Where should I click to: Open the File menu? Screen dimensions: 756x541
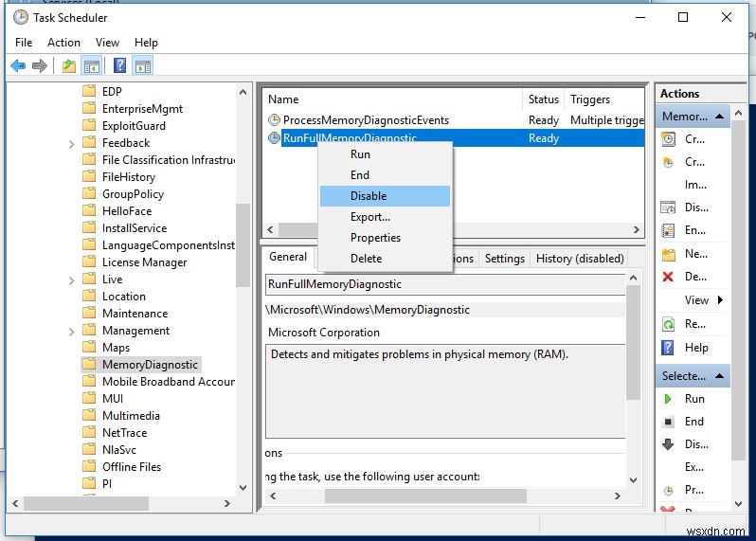pos(24,43)
